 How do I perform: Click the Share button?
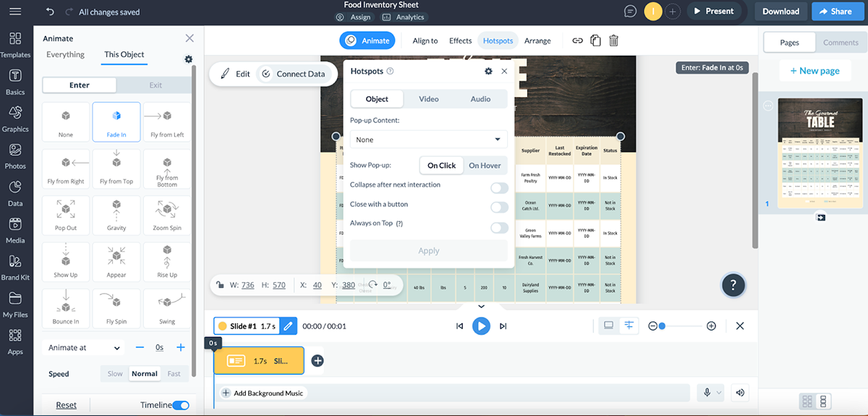[x=836, y=12]
